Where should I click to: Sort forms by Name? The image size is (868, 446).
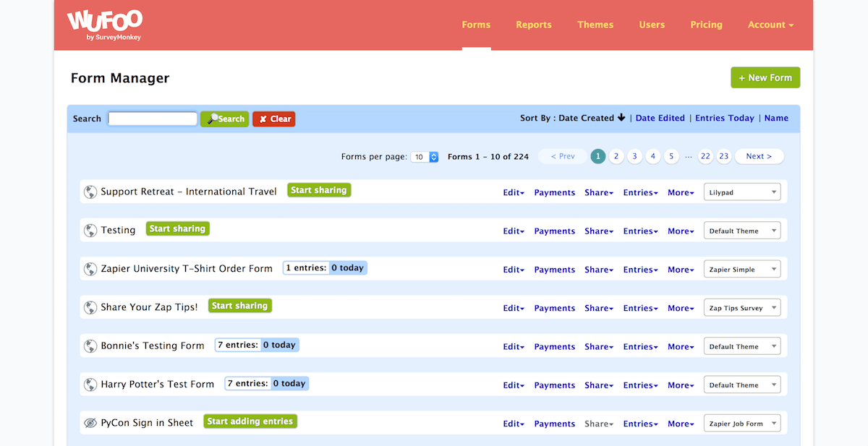(x=776, y=118)
